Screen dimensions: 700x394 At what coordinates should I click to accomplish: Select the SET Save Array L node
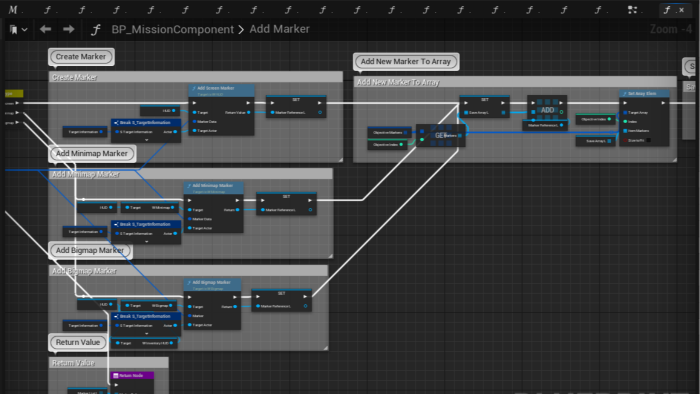click(484, 107)
